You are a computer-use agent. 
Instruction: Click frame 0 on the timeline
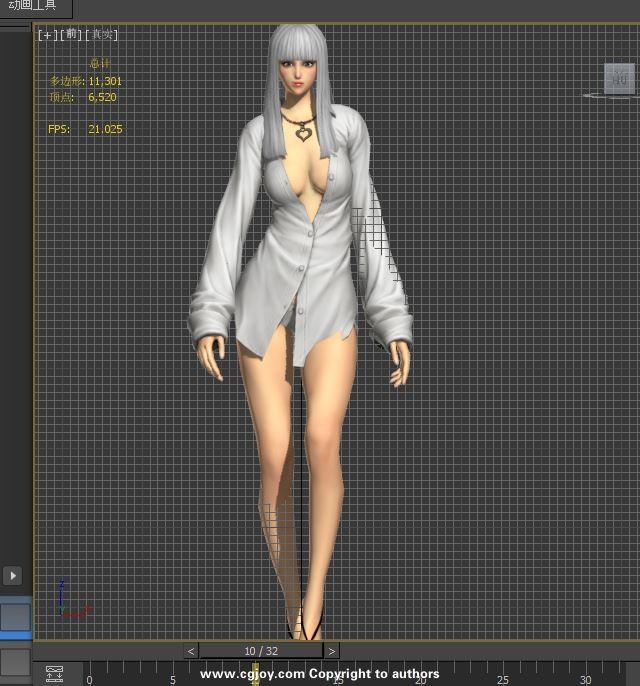(88, 675)
